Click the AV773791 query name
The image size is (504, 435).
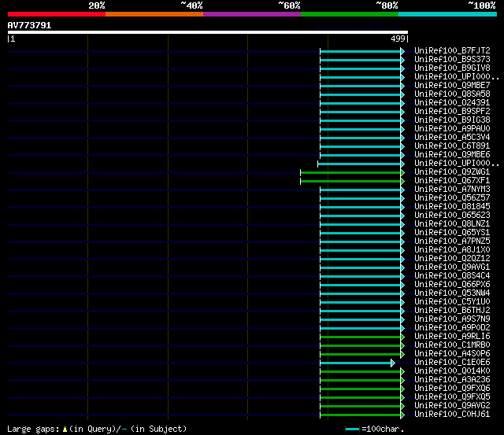(29, 25)
